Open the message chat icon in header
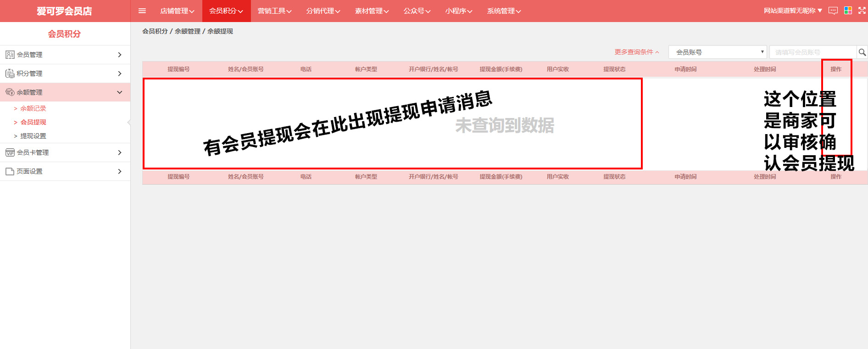Image resolution: width=868 pixels, height=349 pixels. coord(833,11)
